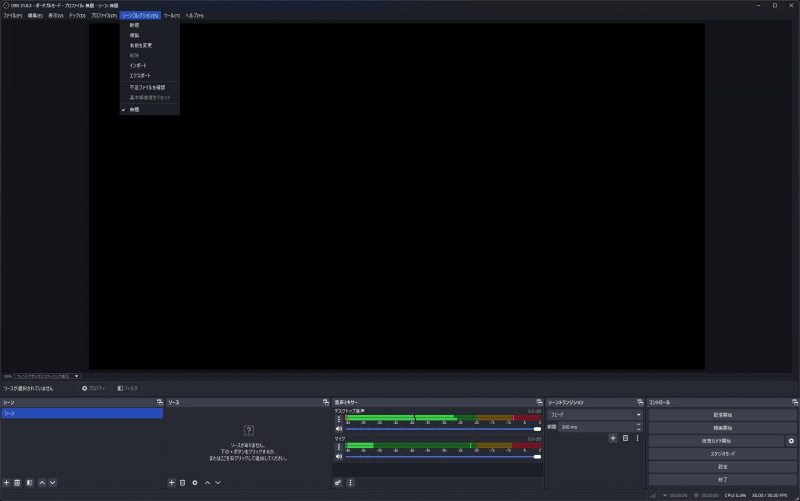Open the プロファイル menu
The image size is (800, 501).
[104, 16]
